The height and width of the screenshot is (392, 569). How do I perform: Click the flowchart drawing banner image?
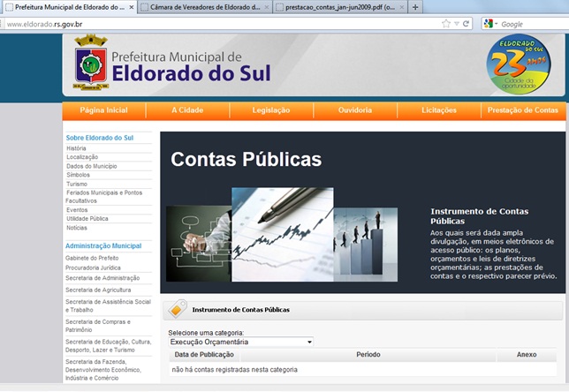[199, 244]
